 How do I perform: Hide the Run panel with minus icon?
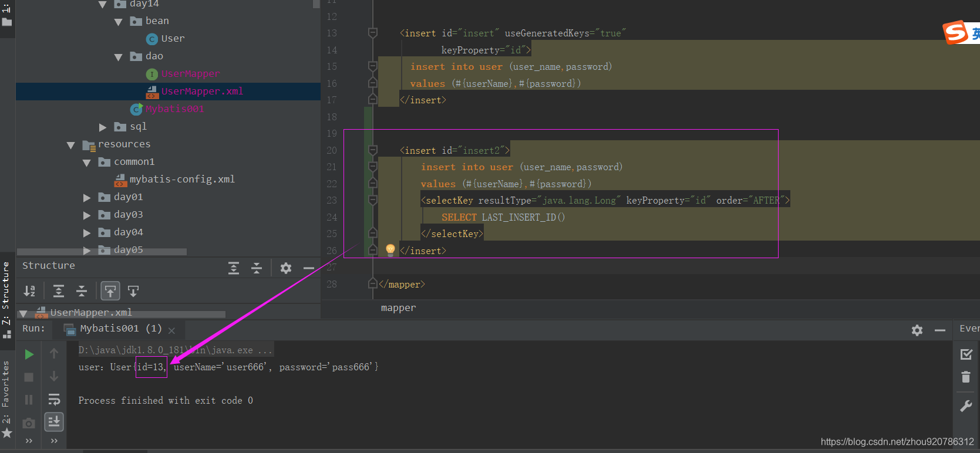940,330
